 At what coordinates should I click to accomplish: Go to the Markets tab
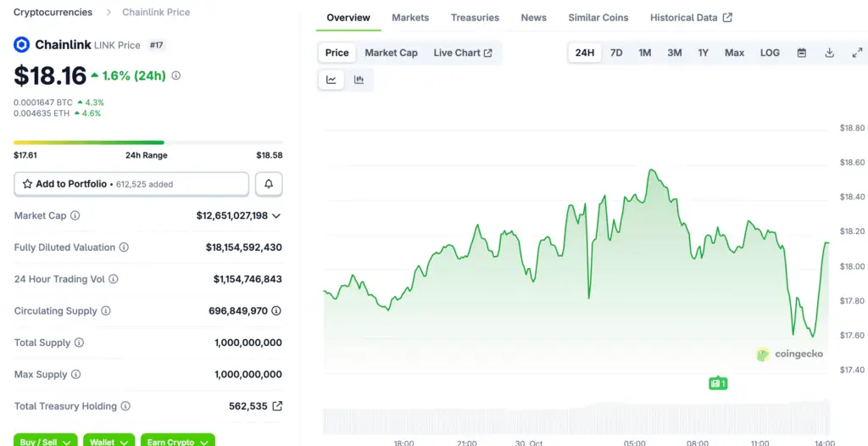click(410, 18)
